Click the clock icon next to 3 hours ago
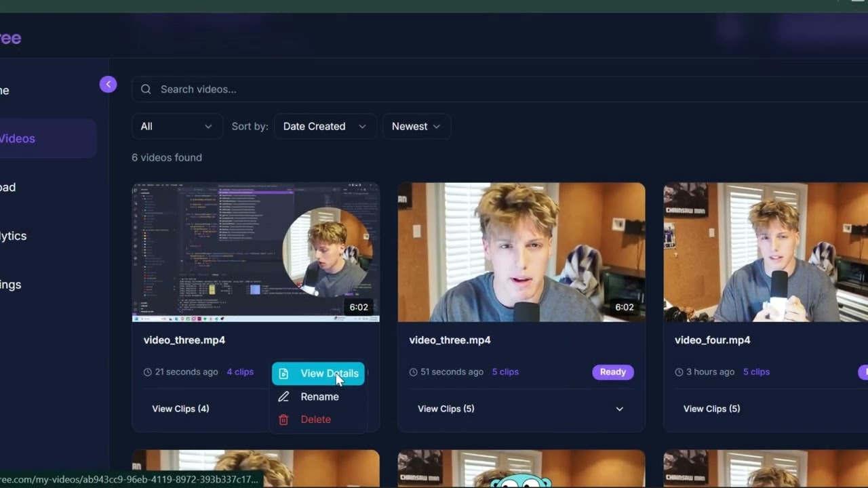 tap(678, 371)
